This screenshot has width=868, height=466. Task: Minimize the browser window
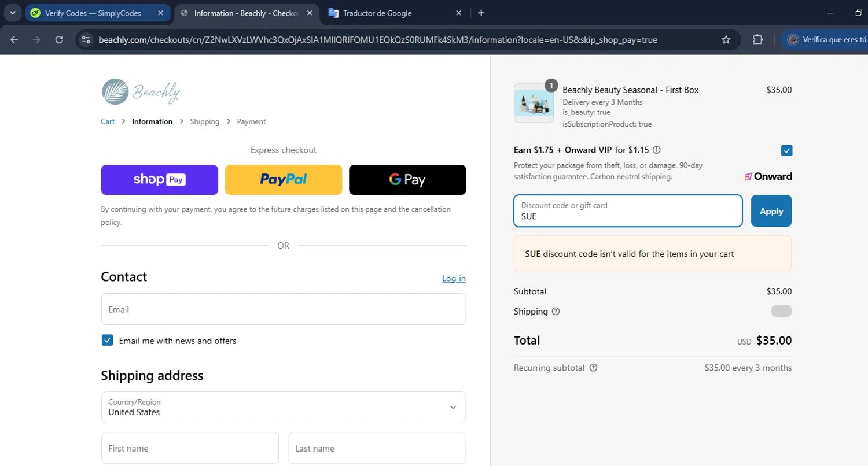click(x=831, y=13)
